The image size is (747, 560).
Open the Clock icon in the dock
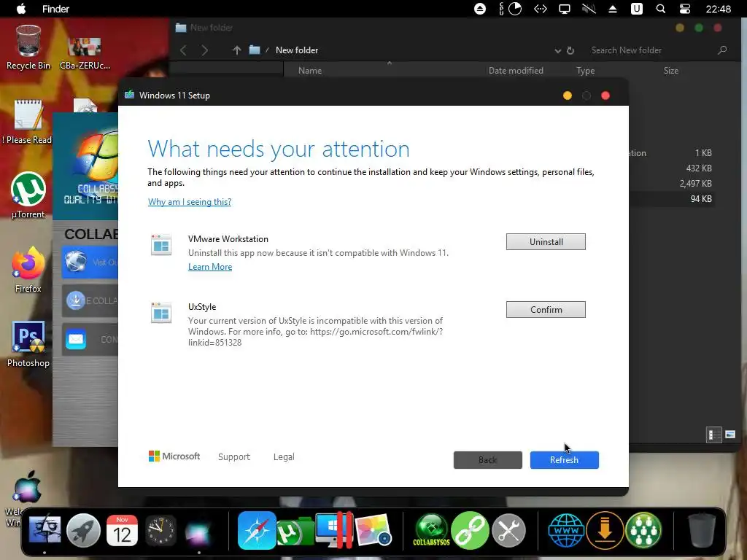(160, 530)
